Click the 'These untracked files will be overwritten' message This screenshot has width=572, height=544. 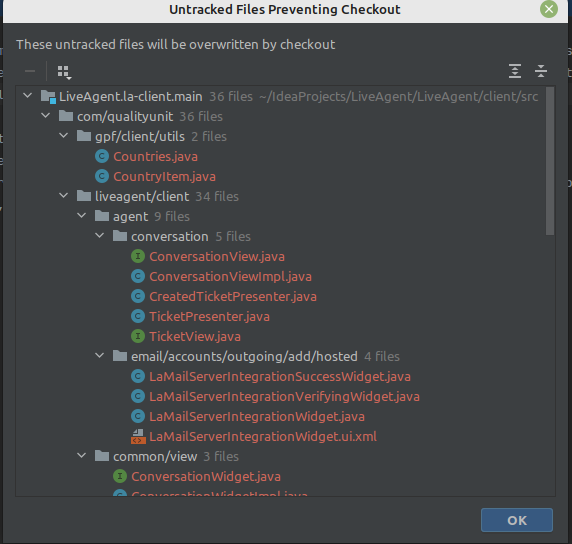point(175,45)
